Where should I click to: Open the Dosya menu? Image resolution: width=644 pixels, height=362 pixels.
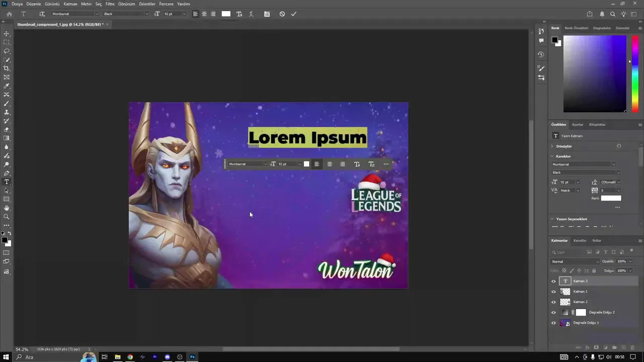(17, 4)
